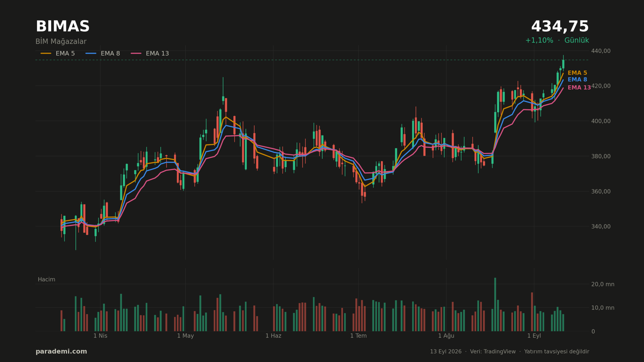Click the Veri: TradingView source text

[493, 352]
